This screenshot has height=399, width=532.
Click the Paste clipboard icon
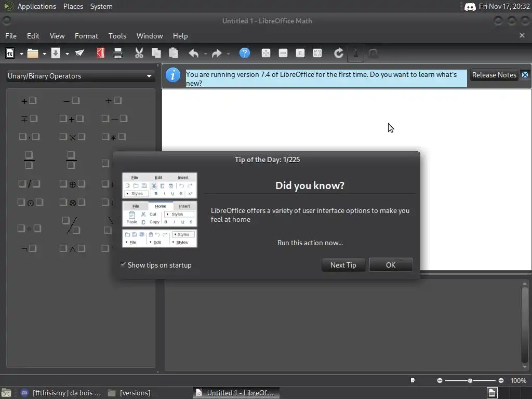pyautogui.click(x=174, y=53)
